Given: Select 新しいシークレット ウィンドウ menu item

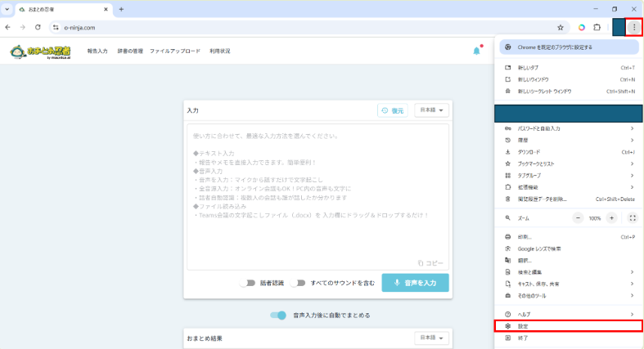Looking at the screenshot, I should tap(569, 92).
